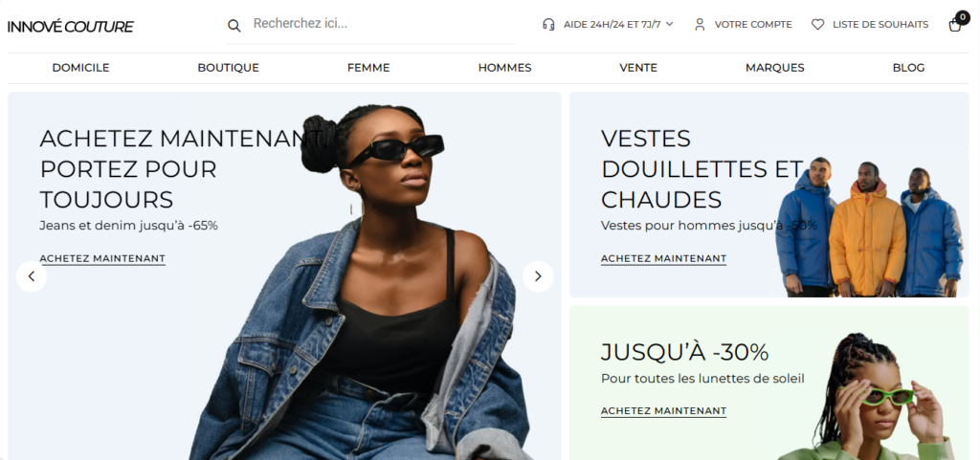Click the search magnifier icon
The image size is (980, 460).
tap(234, 26)
